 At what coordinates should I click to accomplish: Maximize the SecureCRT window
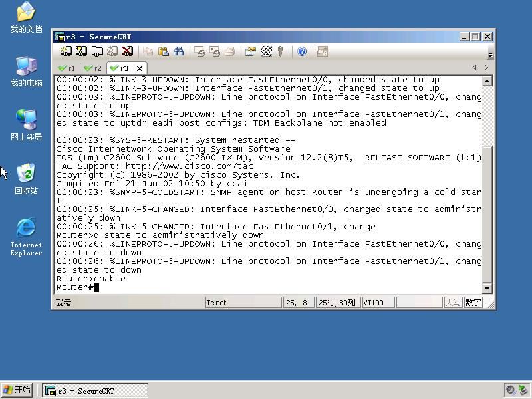pos(475,37)
